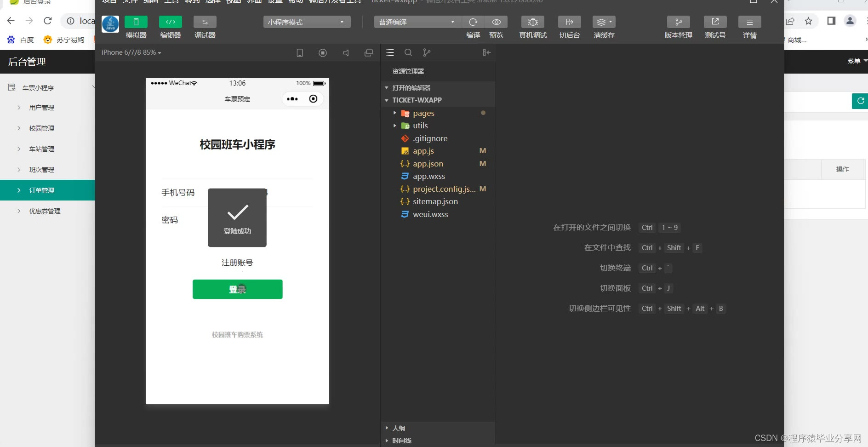Open 校园管理 in browser sidebar

coord(48,128)
